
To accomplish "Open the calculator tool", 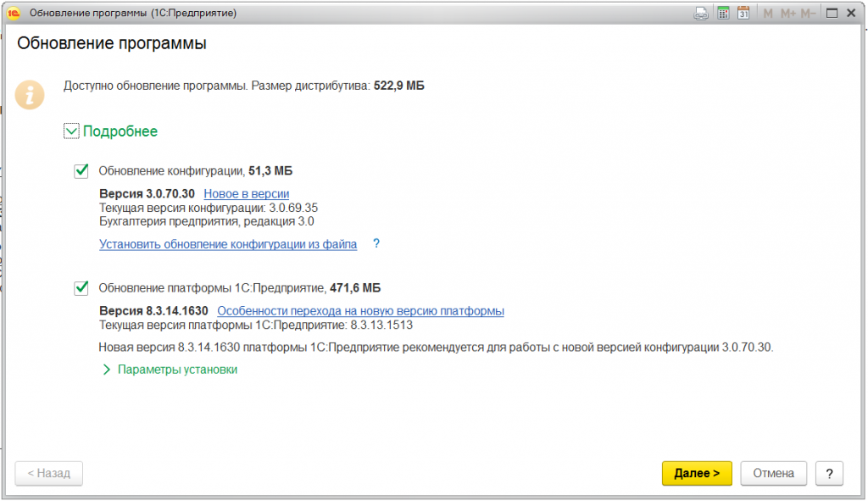I will tap(723, 14).
